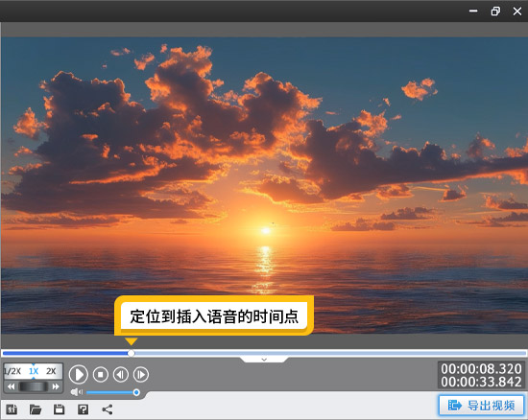
Task: Click 导出视频 to export the video
Action: tap(482, 406)
